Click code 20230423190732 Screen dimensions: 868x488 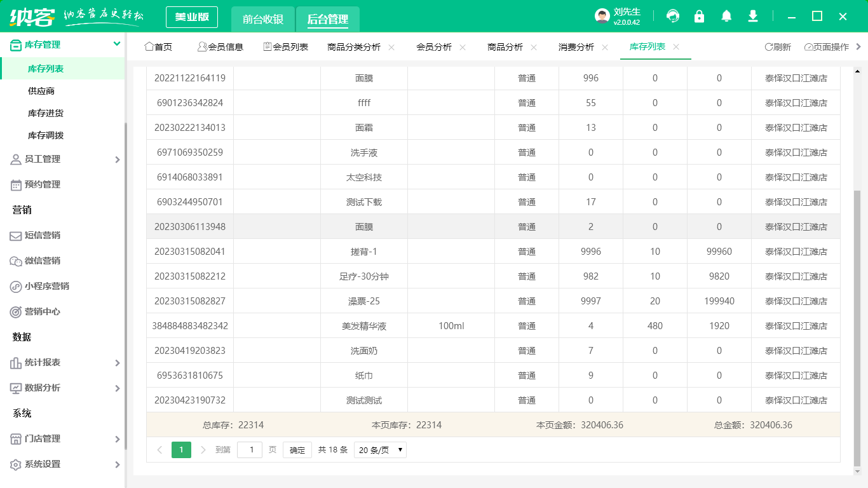pos(190,400)
